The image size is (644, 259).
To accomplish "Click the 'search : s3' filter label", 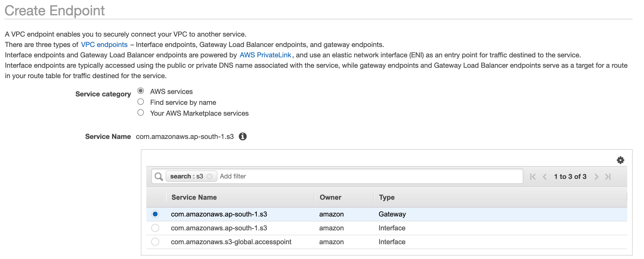I will pos(187,176).
